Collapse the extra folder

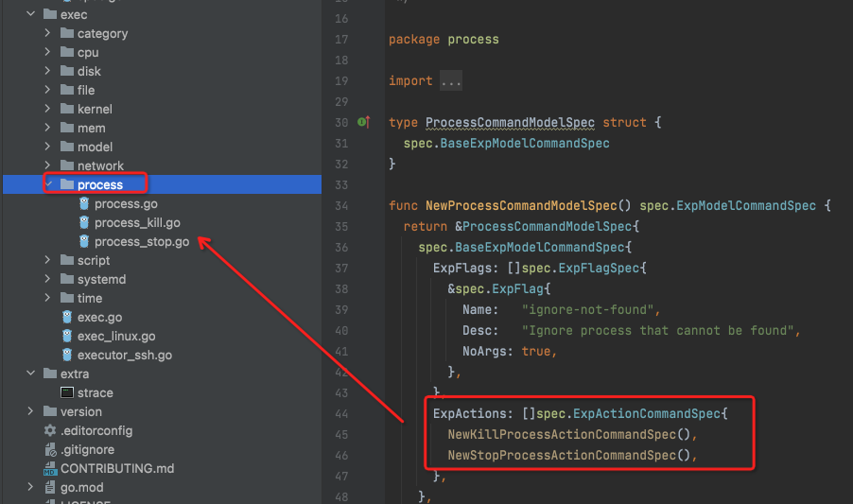(31, 374)
